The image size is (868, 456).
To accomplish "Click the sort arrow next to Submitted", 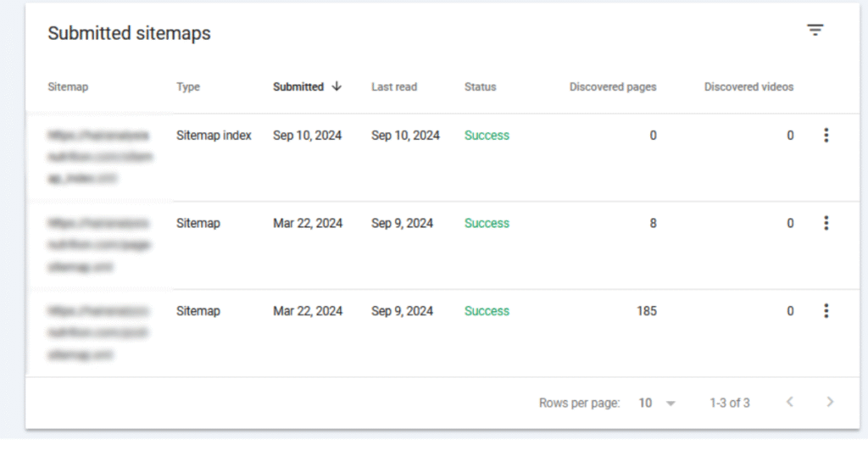I will (337, 86).
